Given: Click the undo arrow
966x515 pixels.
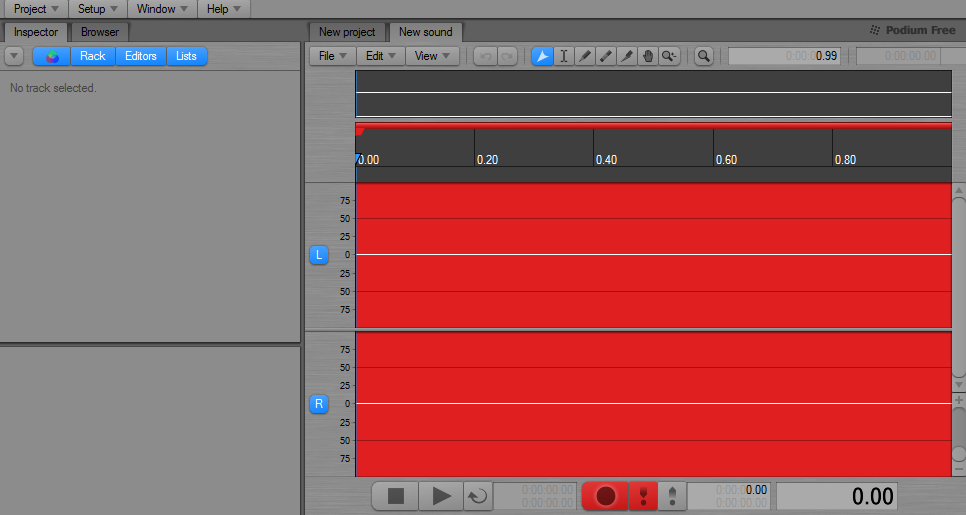Looking at the screenshot, I should point(485,56).
